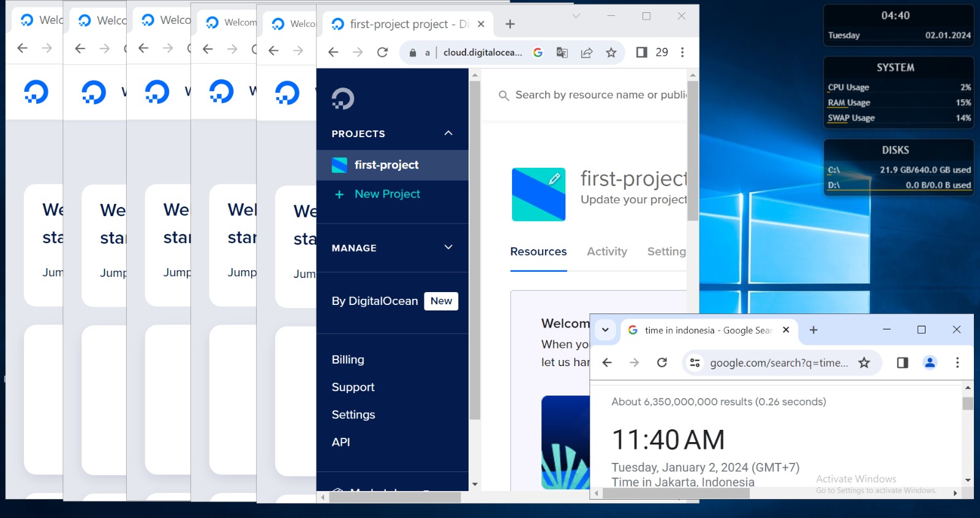Open side panel in the Google window
The width and height of the screenshot is (980, 518).
pos(902,363)
